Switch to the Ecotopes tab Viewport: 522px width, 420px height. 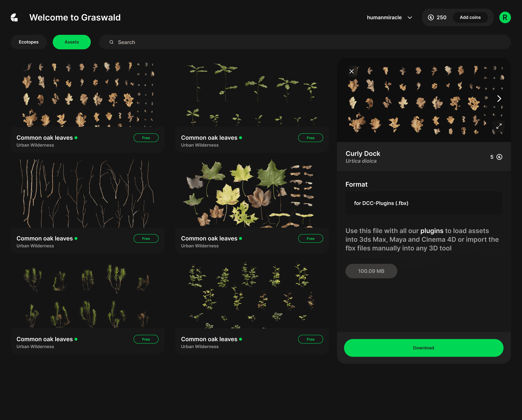click(29, 42)
